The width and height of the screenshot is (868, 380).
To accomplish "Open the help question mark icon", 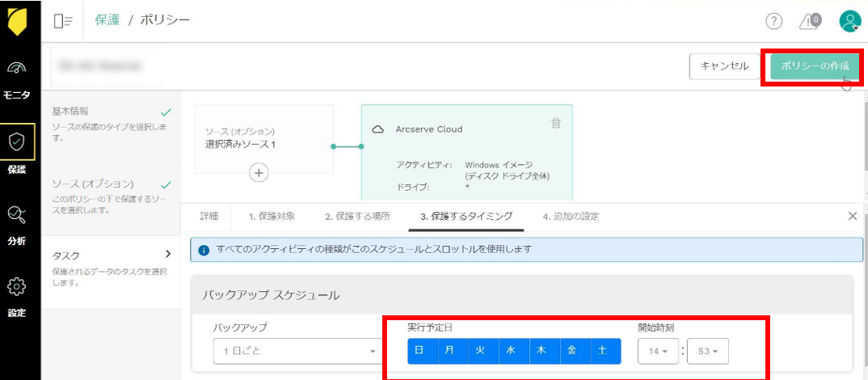I will pyautogui.click(x=773, y=22).
